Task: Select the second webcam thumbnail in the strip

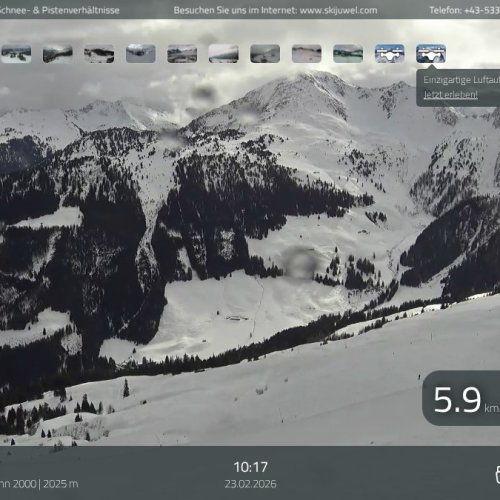Action: [x=58, y=54]
